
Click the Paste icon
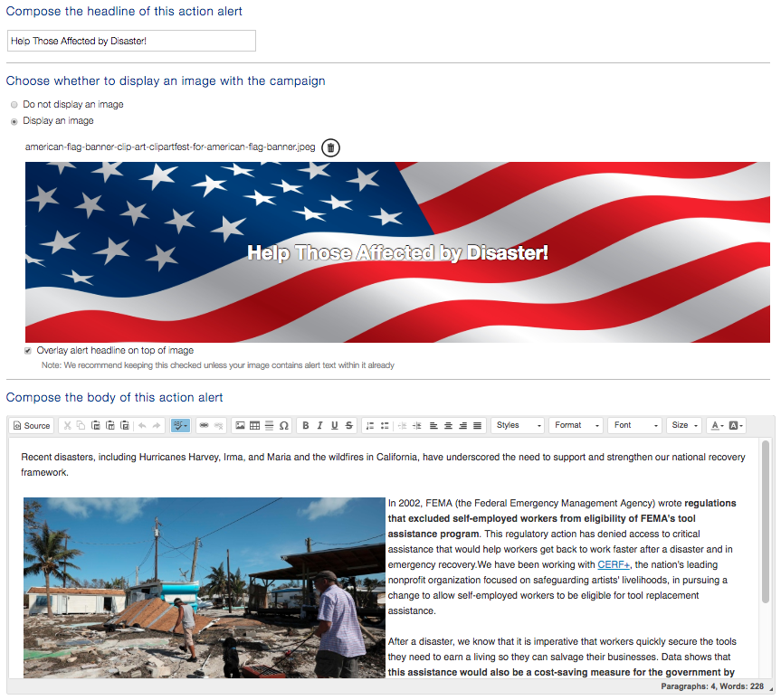pyautogui.click(x=96, y=426)
